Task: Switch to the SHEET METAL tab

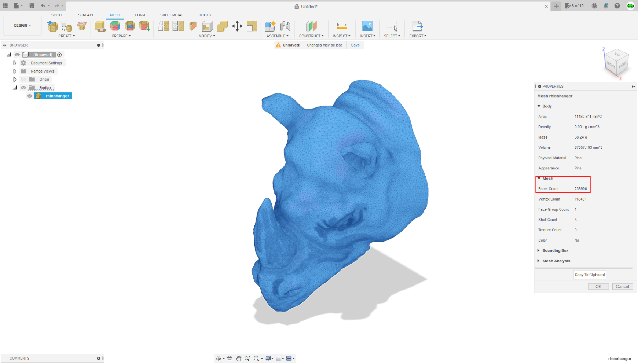Action: 172,15
